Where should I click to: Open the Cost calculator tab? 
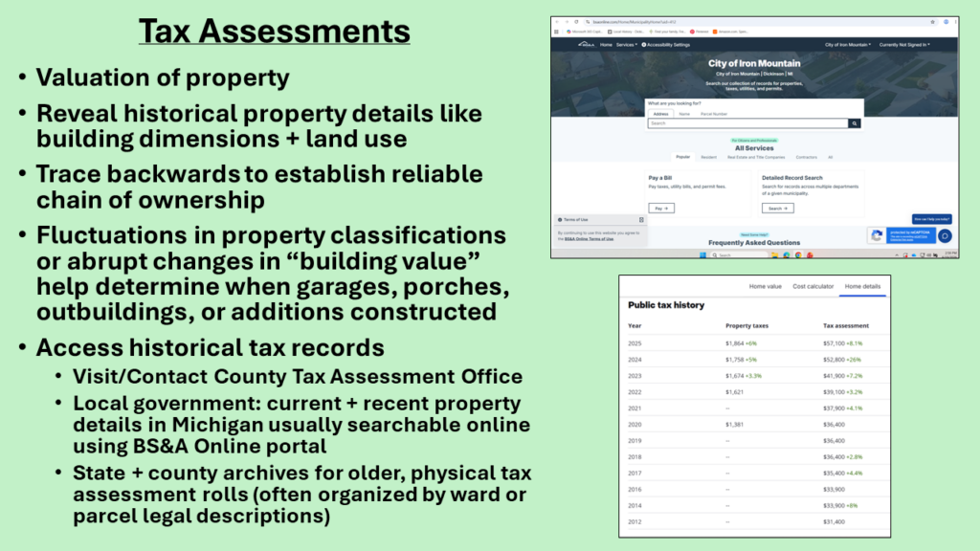pyautogui.click(x=813, y=286)
